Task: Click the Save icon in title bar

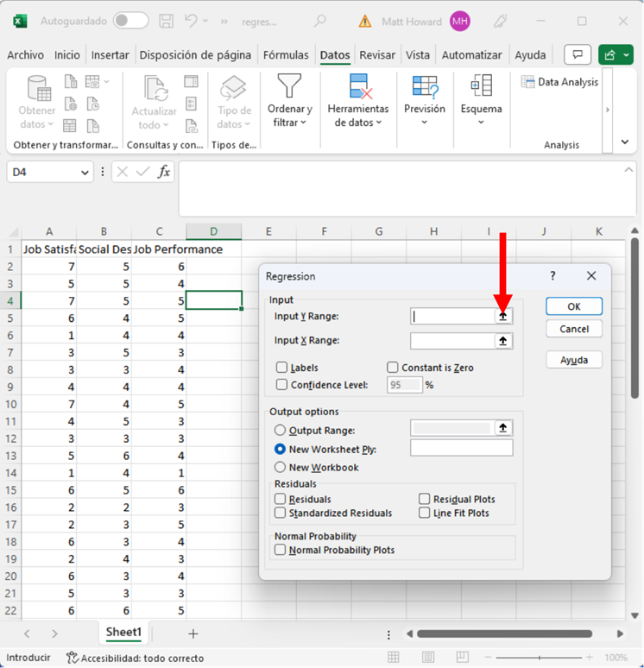Action: [x=167, y=21]
